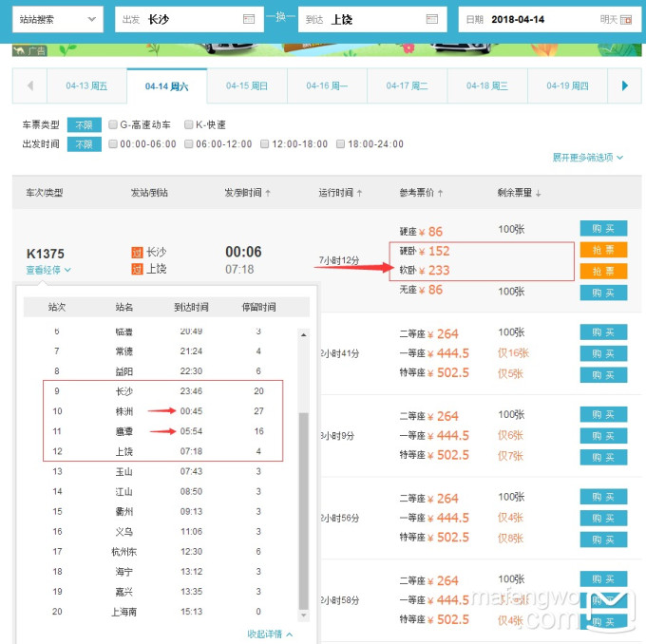Collapse stops list via 收起详情
The image size is (646, 644).
(270, 634)
